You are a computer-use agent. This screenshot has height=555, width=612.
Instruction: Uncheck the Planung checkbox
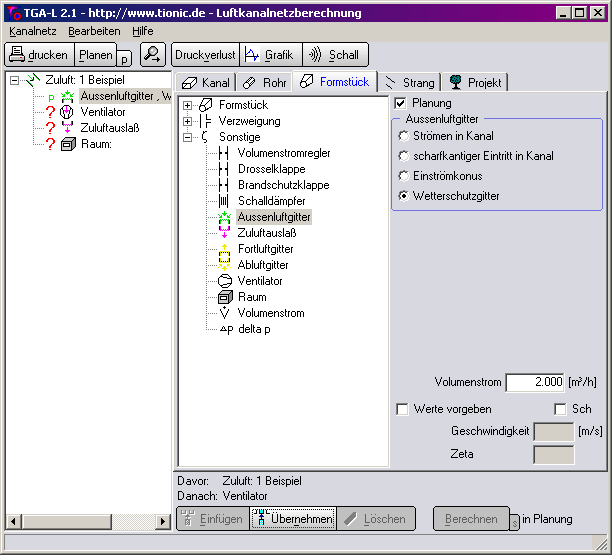(x=401, y=103)
